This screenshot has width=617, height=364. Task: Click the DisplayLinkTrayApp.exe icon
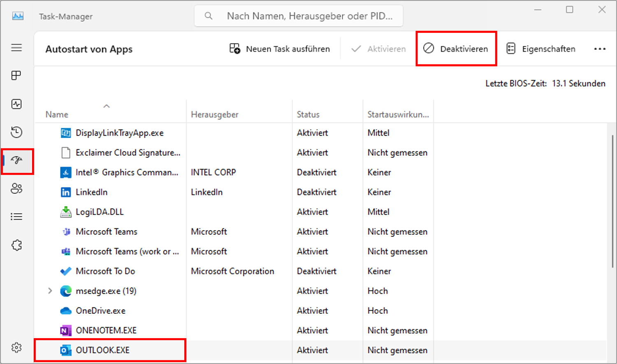pyautogui.click(x=66, y=133)
